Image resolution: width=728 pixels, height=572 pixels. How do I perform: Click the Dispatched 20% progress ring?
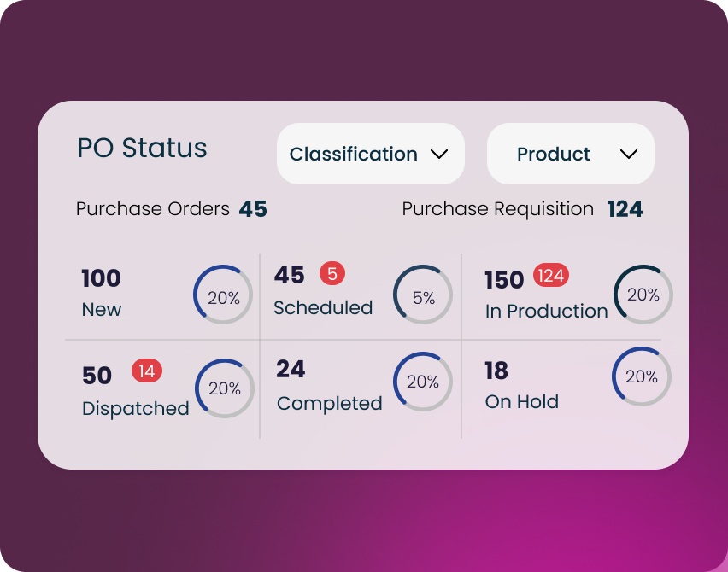(225, 388)
